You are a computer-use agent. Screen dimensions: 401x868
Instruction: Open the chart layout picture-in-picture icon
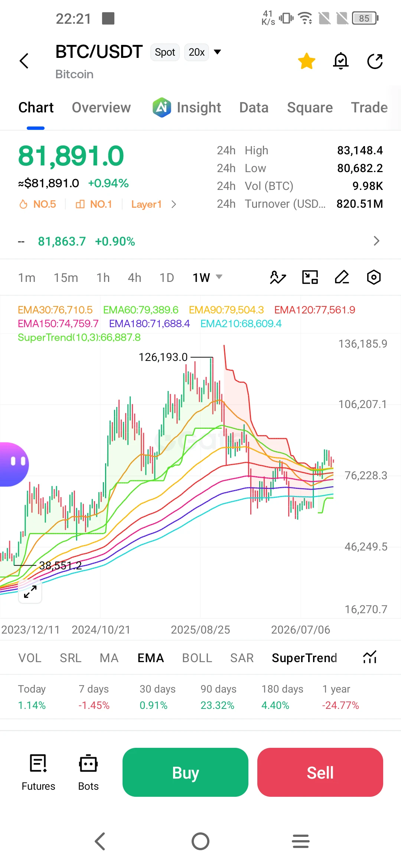tap(310, 277)
